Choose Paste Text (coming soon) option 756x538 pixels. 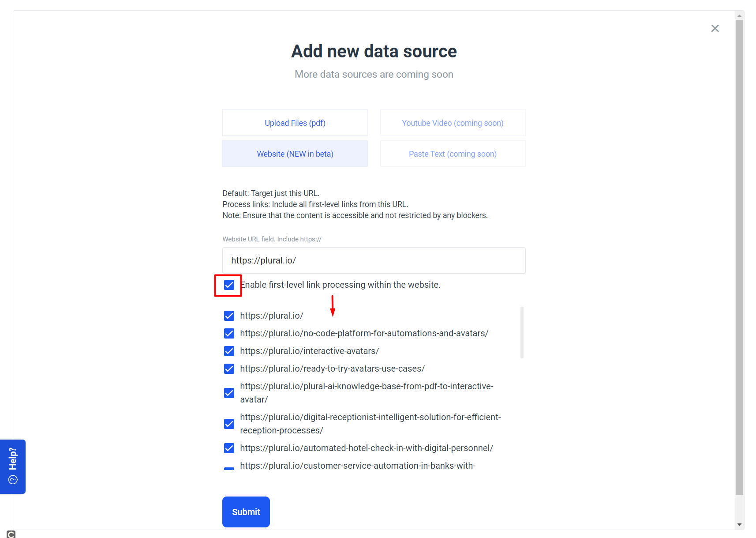(x=453, y=154)
